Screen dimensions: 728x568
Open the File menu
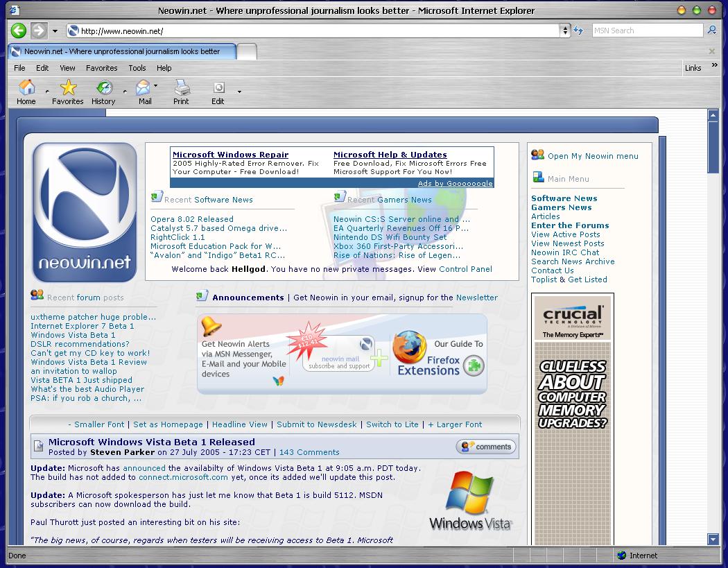coord(19,68)
